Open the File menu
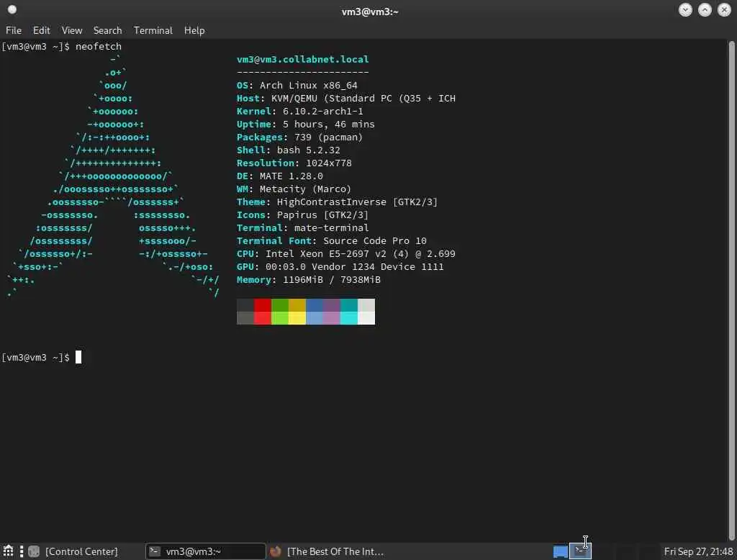 (14, 30)
